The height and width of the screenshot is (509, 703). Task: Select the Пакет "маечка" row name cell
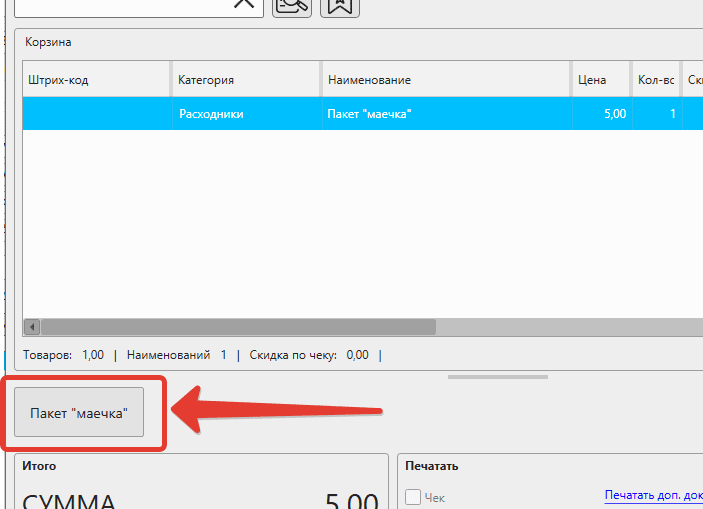446,114
